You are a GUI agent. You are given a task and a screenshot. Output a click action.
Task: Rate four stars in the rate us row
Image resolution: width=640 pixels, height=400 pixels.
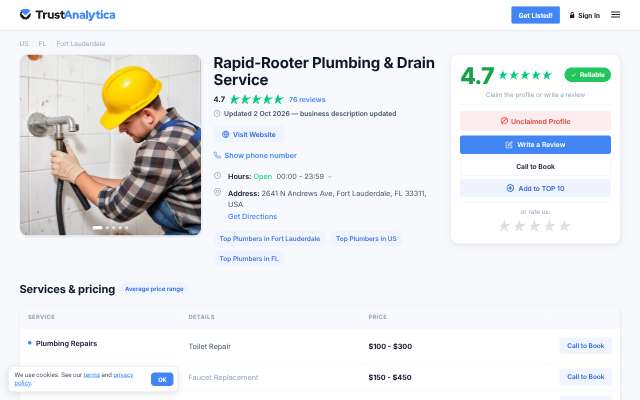pos(550,226)
